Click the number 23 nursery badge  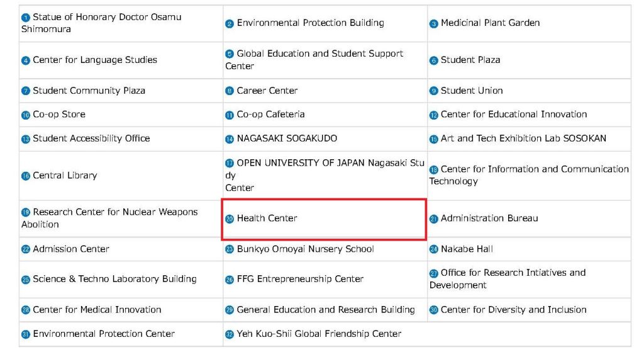[x=230, y=249]
